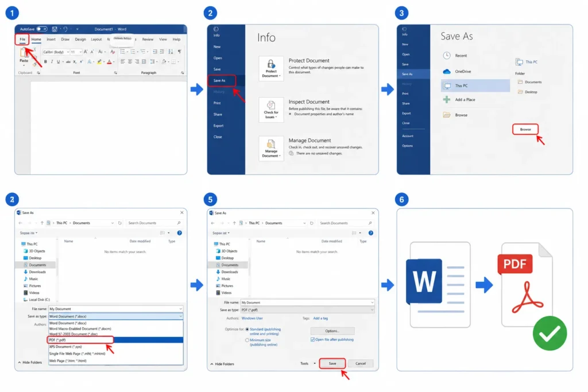Select Save As in the step 2 Info sidebar
Viewport: 588px width, 392px height.
click(x=219, y=80)
